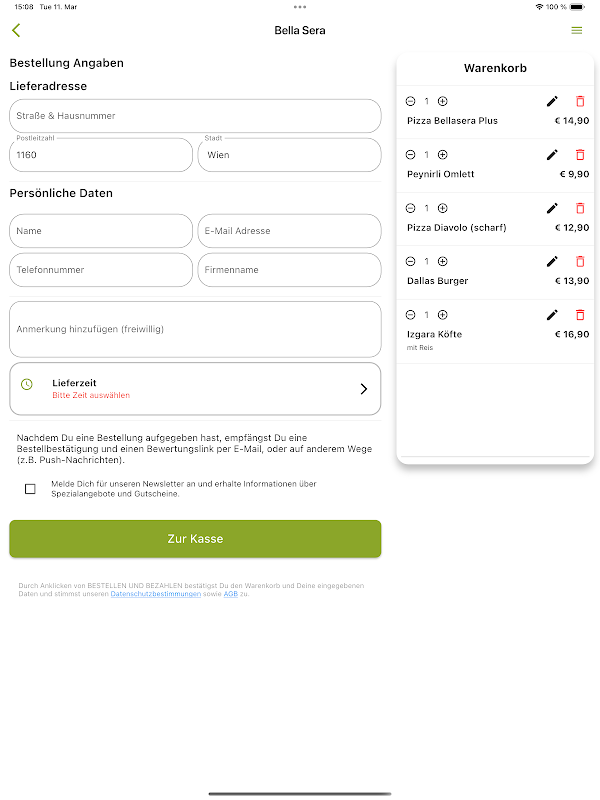Tap the Lieferzeit chevron arrow

click(x=363, y=389)
